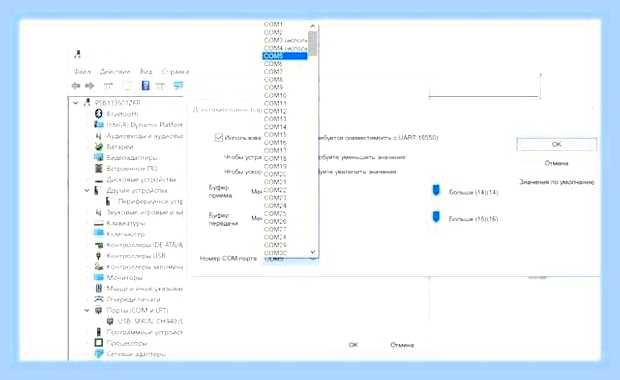Image resolution: width=620 pixels, height=380 pixels.
Task: Select the Клавиатуры keyboard icon
Action: [x=99, y=223]
